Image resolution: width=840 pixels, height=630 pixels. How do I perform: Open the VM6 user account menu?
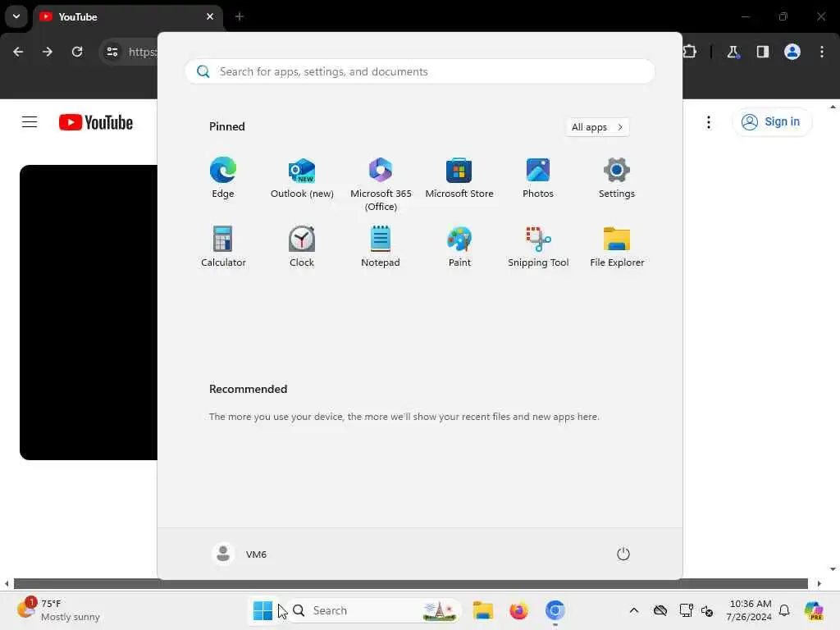[x=240, y=554]
